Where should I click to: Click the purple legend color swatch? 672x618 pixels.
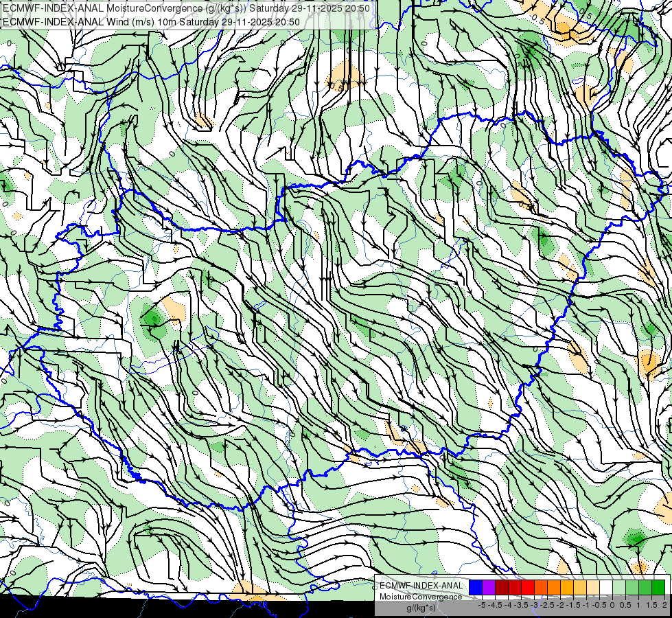tap(489, 588)
